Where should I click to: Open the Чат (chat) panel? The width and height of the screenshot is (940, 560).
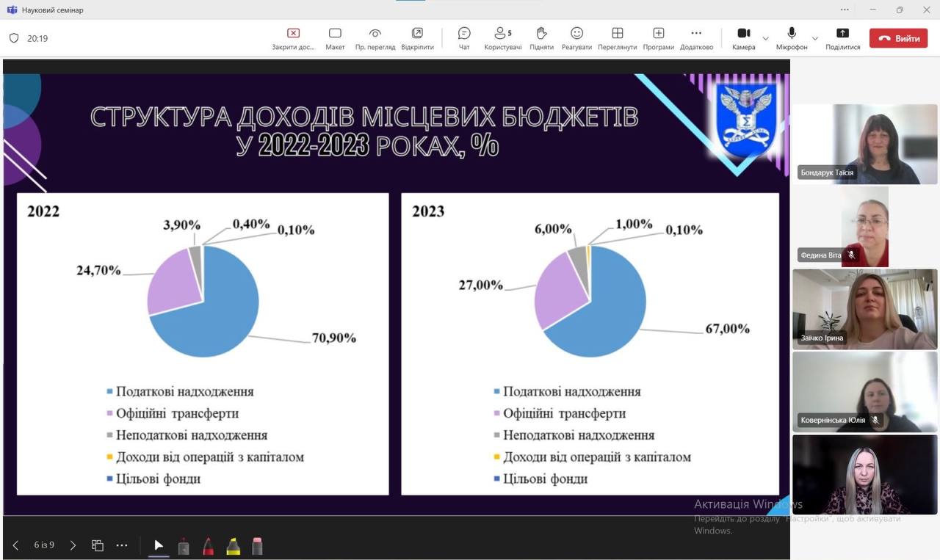tap(464, 38)
